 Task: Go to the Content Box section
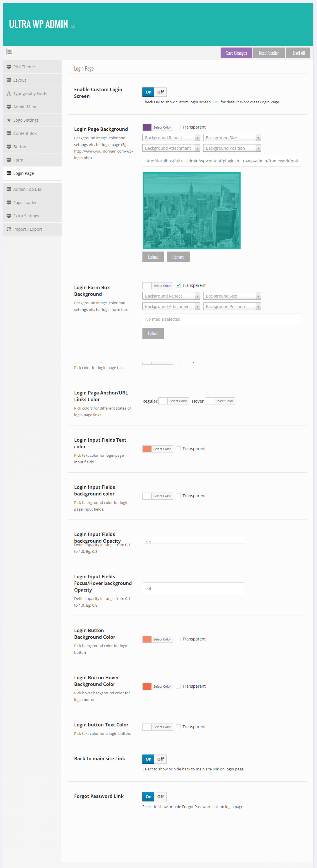[32, 133]
